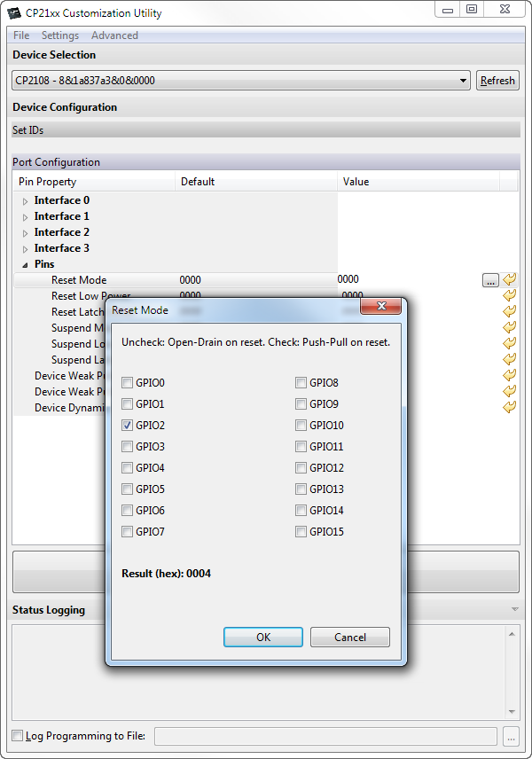Click Pin Property column header

(x=94, y=182)
